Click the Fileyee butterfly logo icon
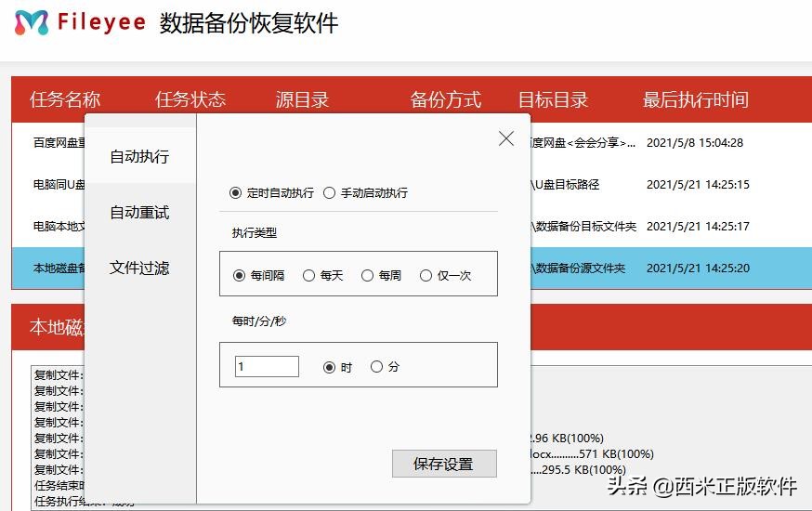 [32, 23]
